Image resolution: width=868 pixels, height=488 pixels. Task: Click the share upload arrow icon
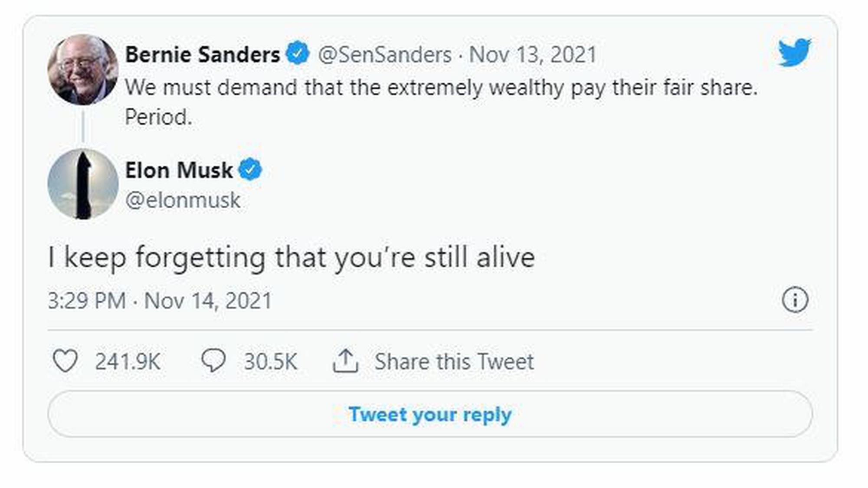346,359
